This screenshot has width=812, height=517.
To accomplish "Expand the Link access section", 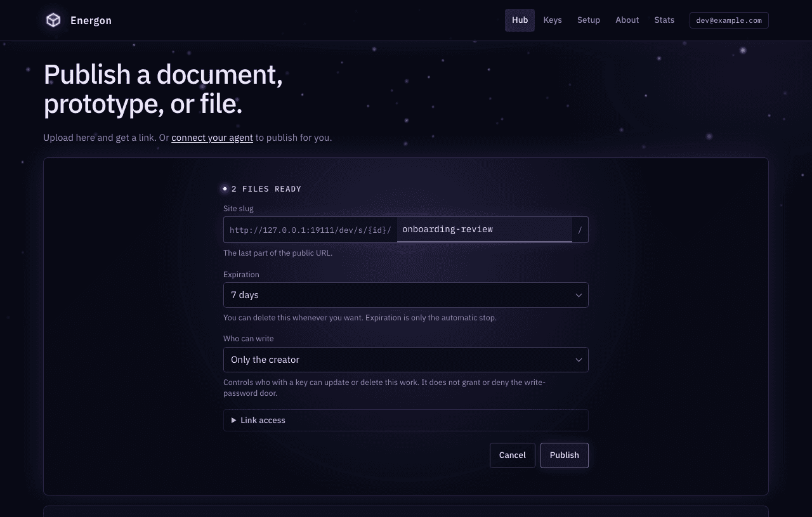I will [406, 420].
